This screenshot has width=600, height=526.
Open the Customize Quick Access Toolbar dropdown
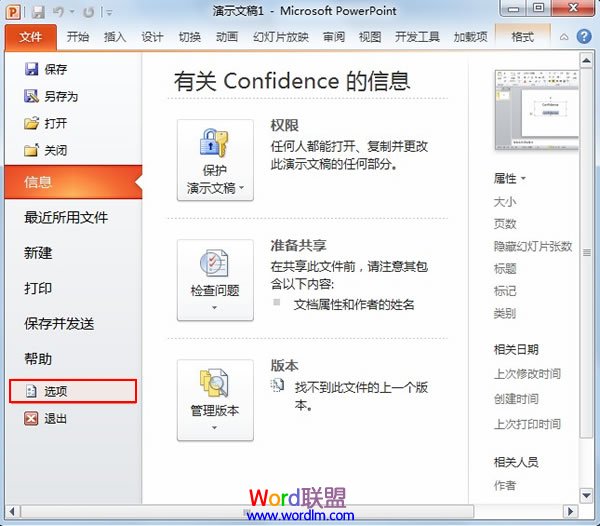109,13
